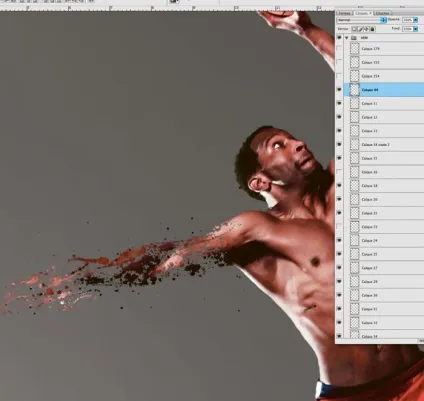Screen dimensions: 424x401
Task: Open the Fond fill percentage dropdown arrow
Action: click(x=415, y=29)
